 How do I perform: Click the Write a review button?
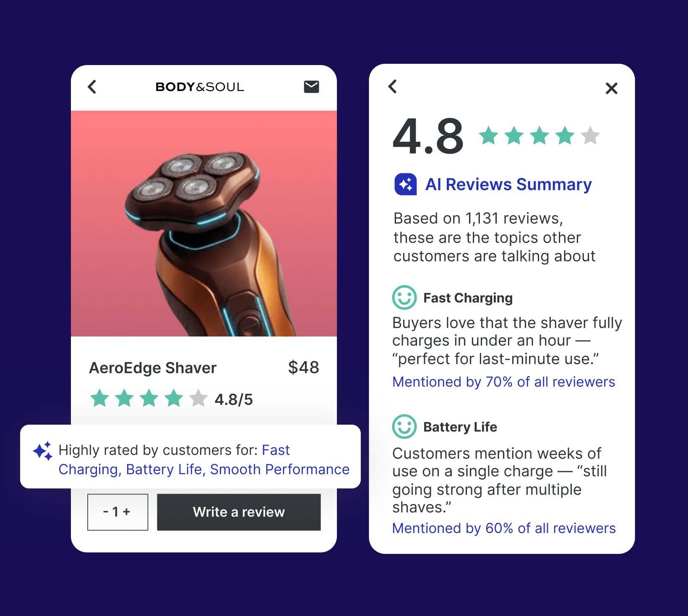(239, 512)
